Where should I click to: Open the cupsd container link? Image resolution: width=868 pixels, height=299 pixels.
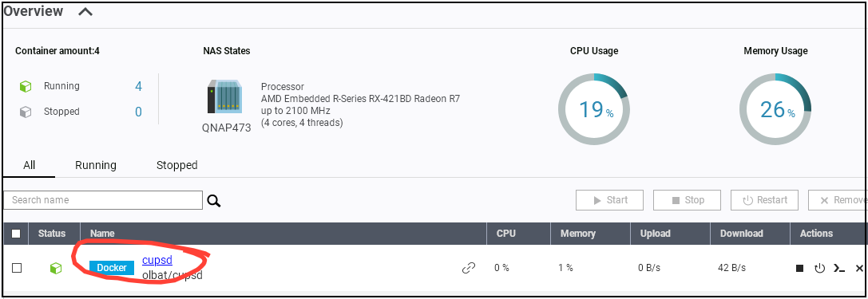coord(157,260)
